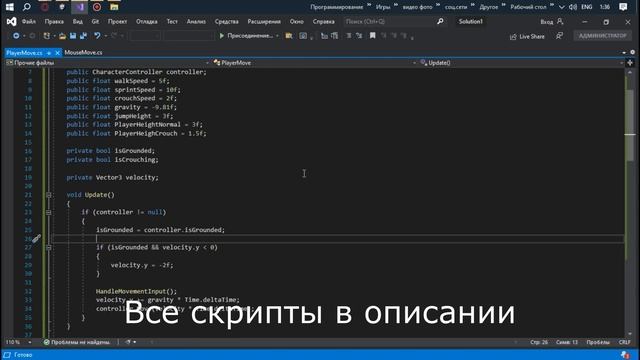This screenshot has height=360, width=640.
Task: Click the undo arrow icon
Action: (97, 36)
